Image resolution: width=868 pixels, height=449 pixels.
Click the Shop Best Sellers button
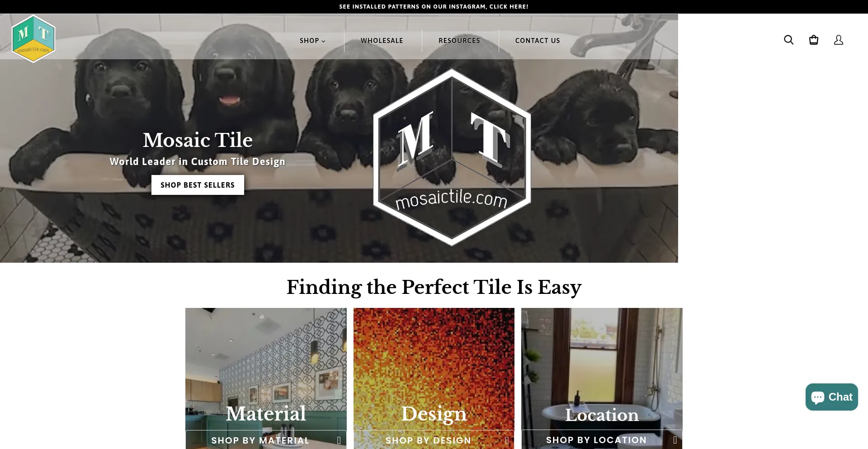point(198,185)
